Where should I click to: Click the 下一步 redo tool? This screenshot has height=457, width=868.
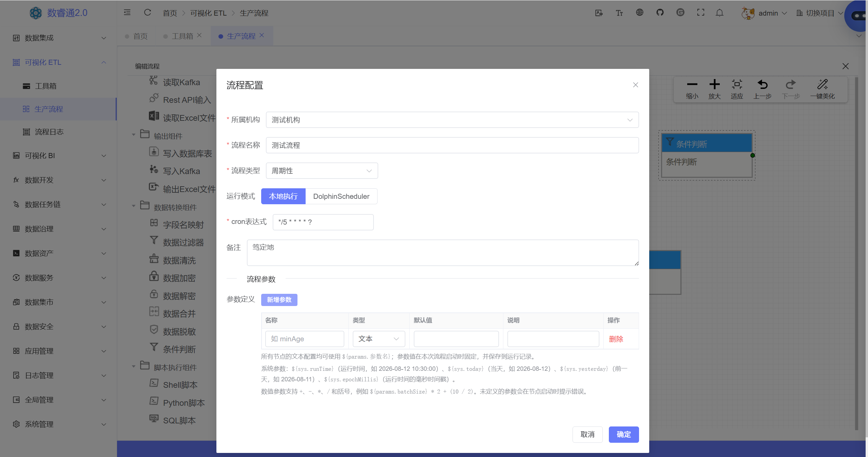(791, 90)
